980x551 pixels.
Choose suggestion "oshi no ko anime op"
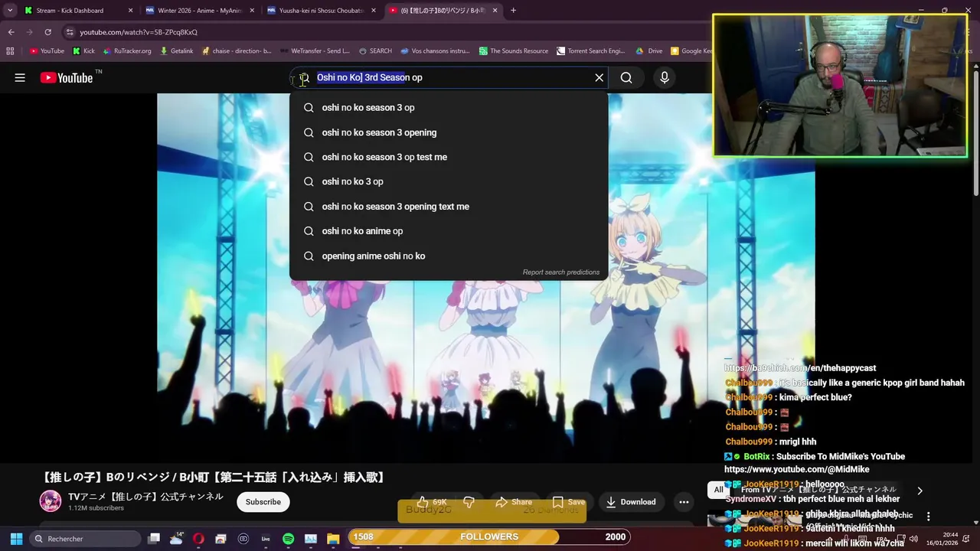tap(449, 231)
